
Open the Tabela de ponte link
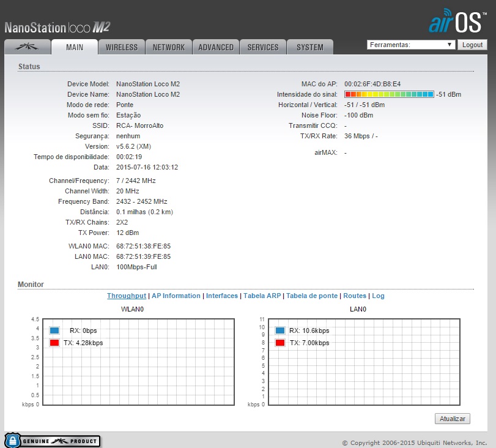(312, 296)
